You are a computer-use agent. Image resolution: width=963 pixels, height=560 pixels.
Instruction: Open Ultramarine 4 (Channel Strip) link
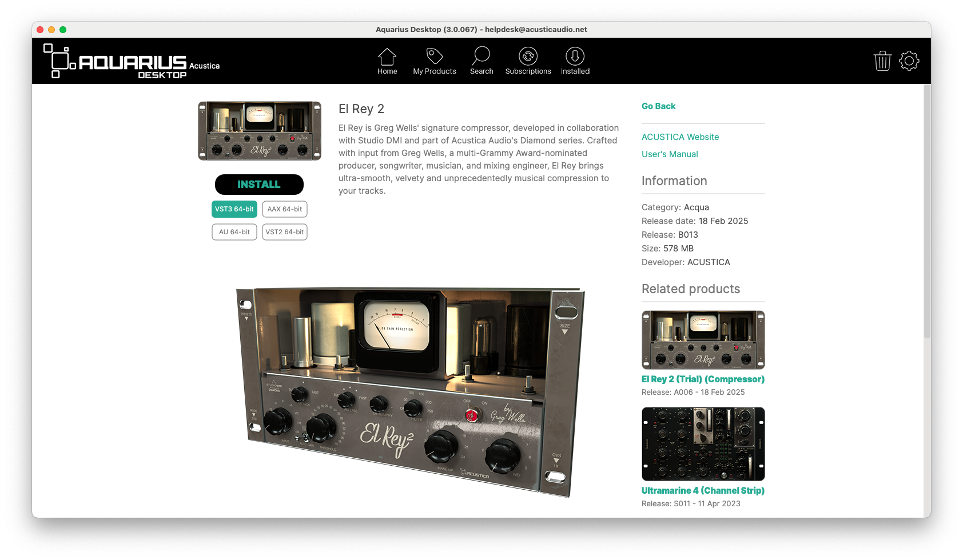click(x=703, y=491)
